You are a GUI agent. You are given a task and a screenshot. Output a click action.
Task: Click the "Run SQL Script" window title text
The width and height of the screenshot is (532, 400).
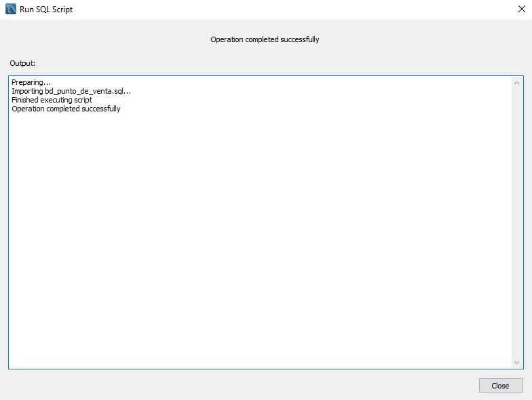click(x=46, y=10)
